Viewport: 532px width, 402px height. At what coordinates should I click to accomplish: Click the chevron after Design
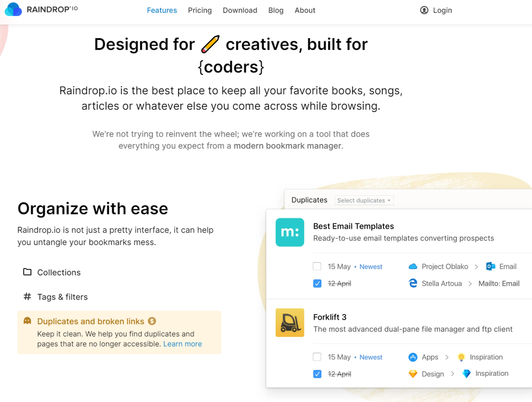point(452,374)
